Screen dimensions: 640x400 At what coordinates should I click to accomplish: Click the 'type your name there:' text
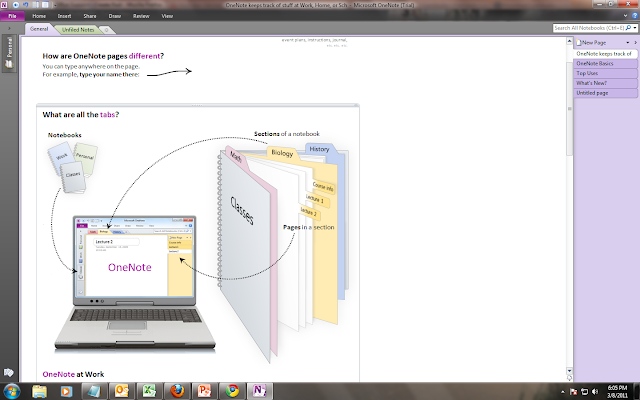pos(109,74)
